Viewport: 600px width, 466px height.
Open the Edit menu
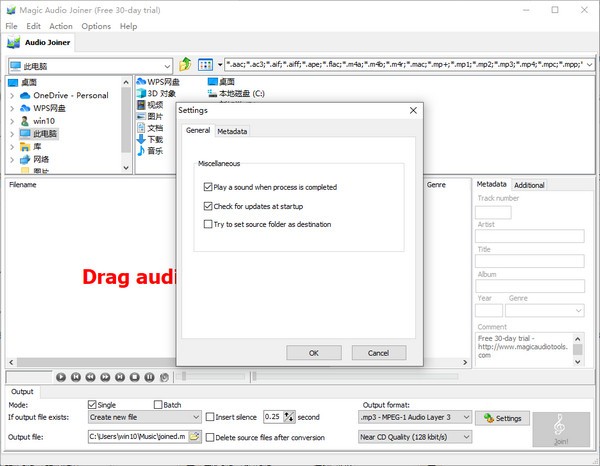click(x=33, y=26)
